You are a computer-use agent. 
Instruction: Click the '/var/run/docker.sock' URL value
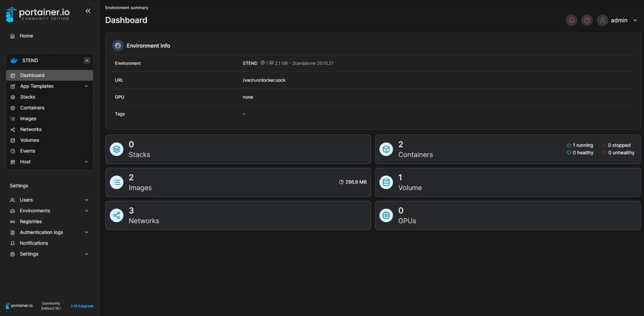click(x=264, y=80)
